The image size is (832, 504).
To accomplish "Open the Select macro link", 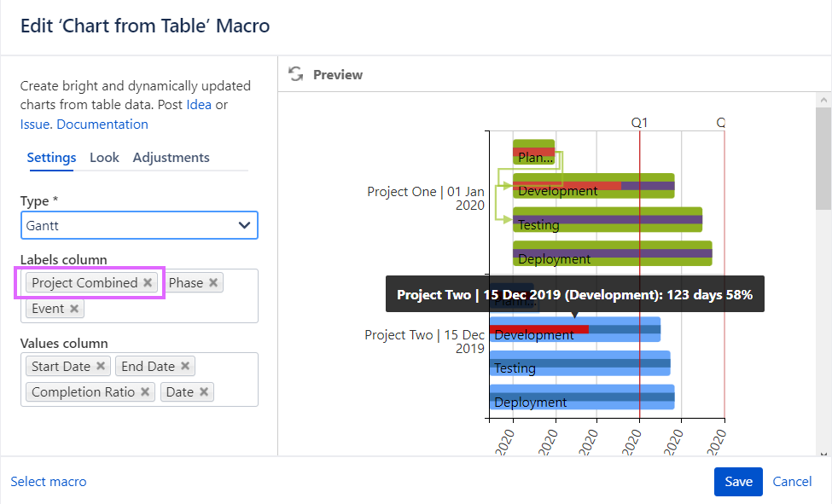I will [49, 481].
